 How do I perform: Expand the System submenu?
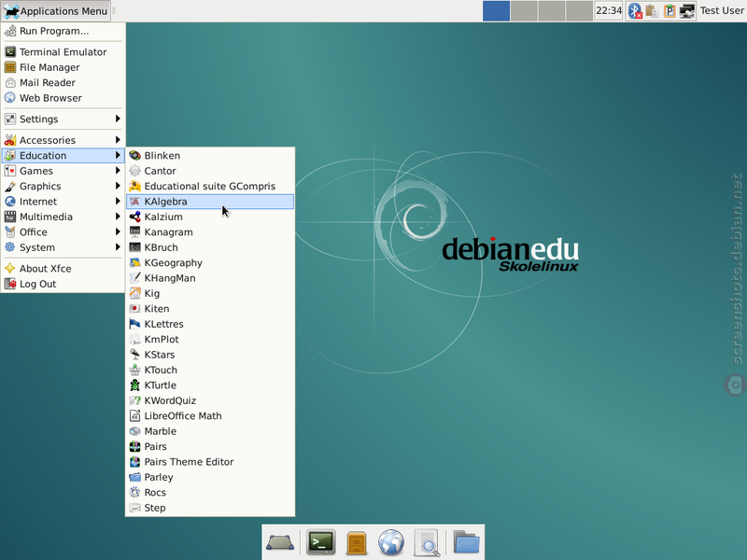point(63,247)
